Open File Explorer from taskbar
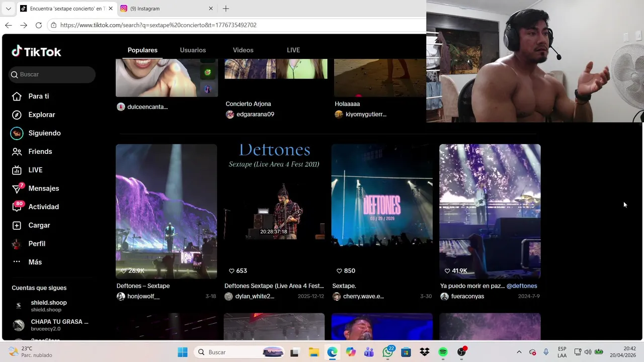 click(313, 352)
